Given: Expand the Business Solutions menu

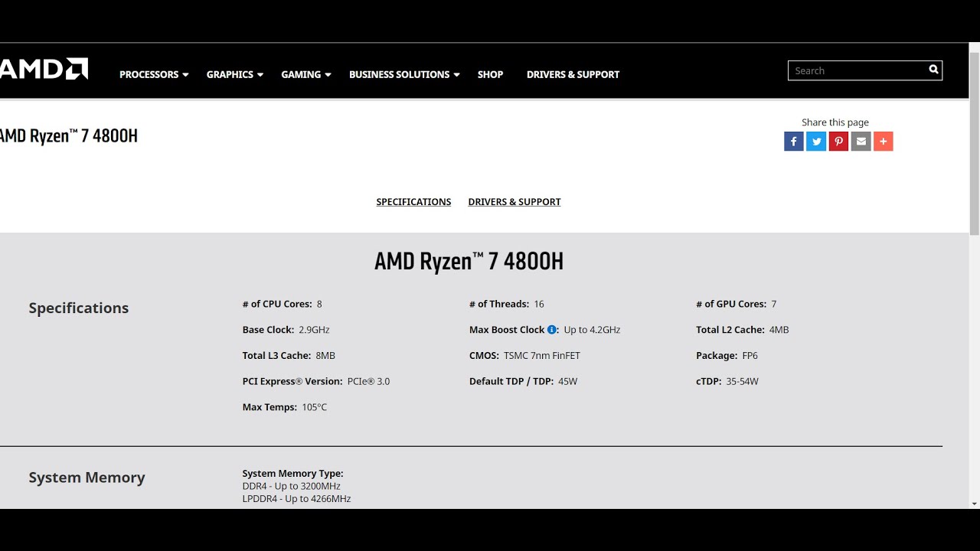Looking at the screenshot, I should 404,74.
